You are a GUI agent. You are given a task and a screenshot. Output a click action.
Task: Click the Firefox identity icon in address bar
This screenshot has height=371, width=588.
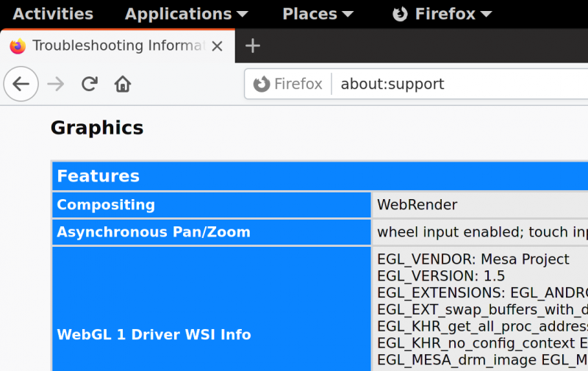262,84
